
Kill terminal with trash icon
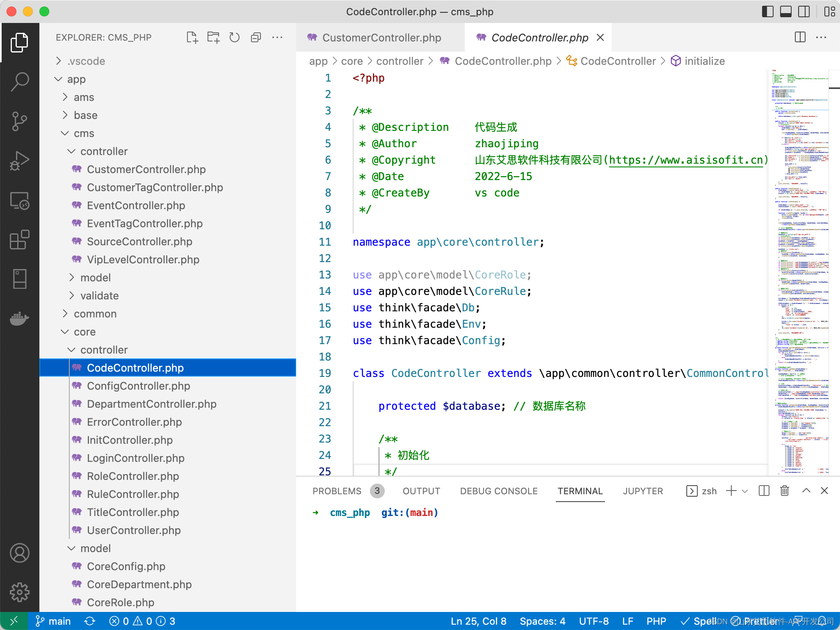pos(784,491)
